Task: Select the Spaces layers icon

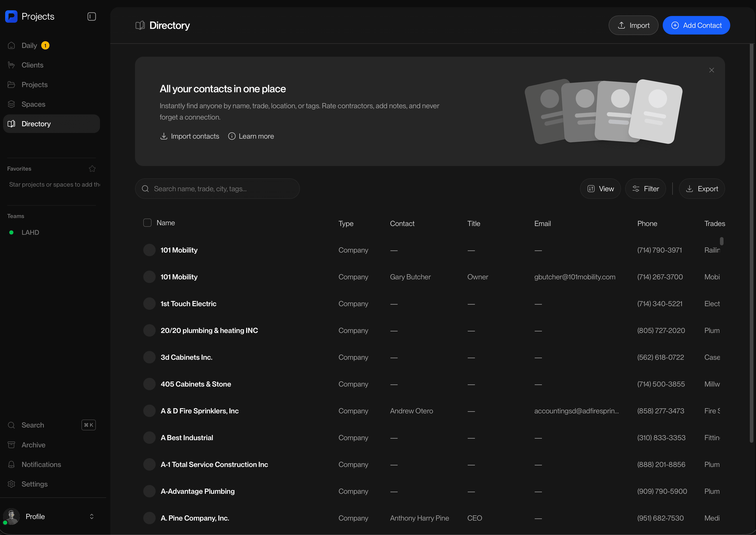Action: (12, 104)
